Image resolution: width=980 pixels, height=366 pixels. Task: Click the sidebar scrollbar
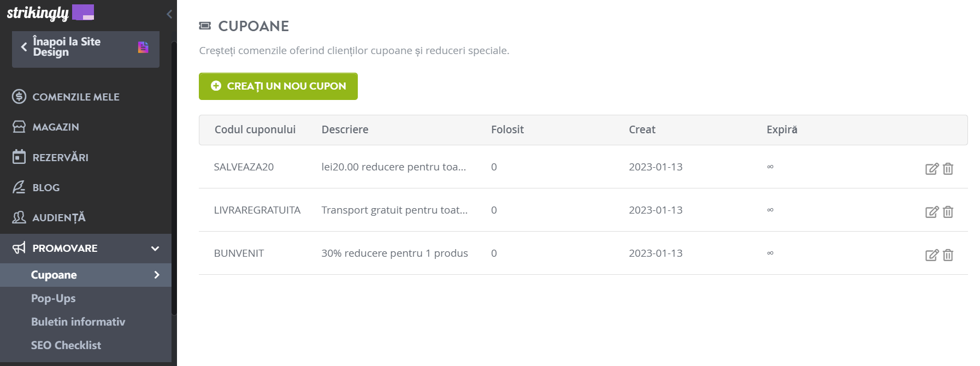coord(174,178)
